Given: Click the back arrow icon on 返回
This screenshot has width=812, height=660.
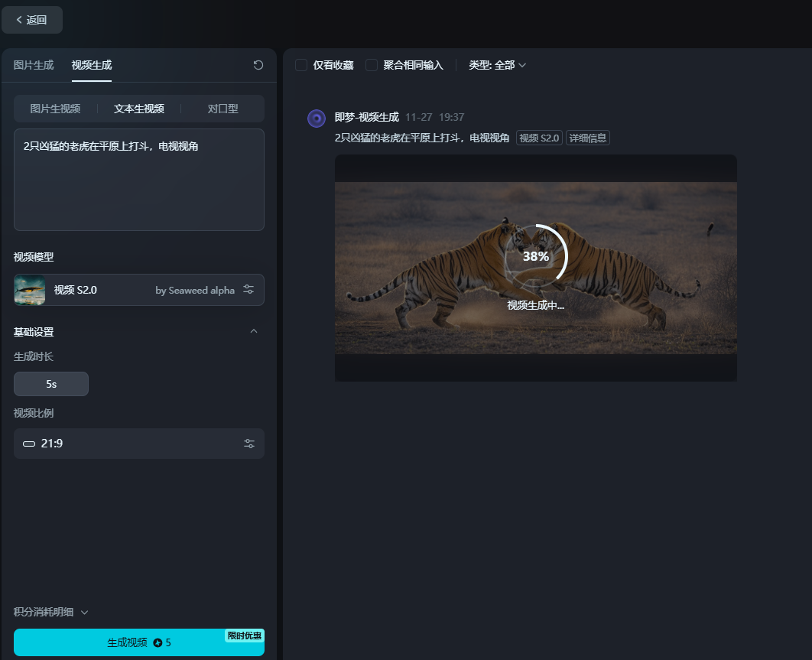Looking at the screenshot, I should point(19,20).
